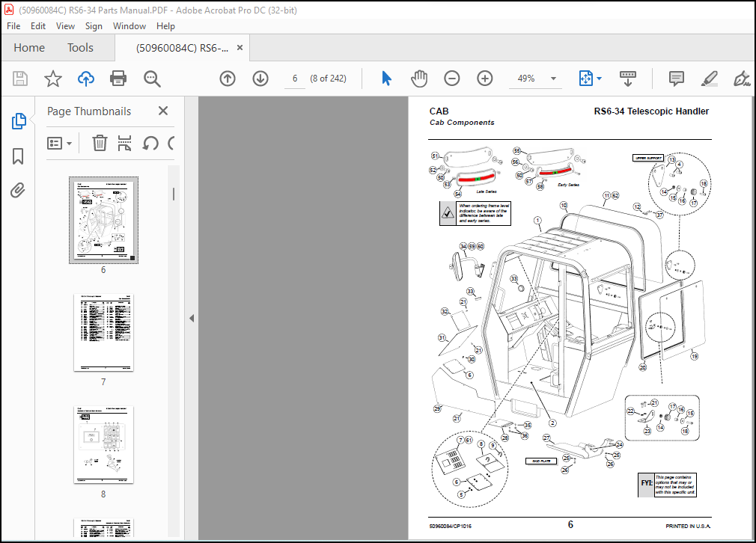Delete selected page with trash icon
756x543 pixels.
100,143
